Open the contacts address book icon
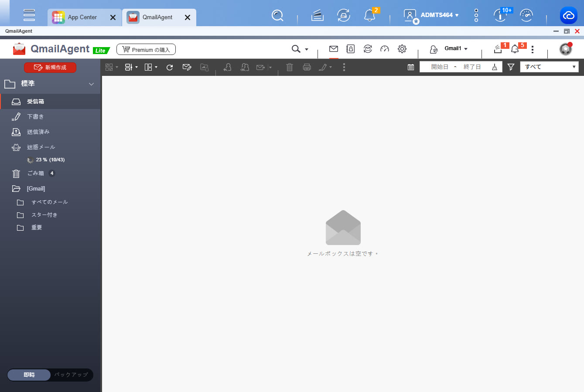This screenshot has height=392, width=584. (350, 49)
